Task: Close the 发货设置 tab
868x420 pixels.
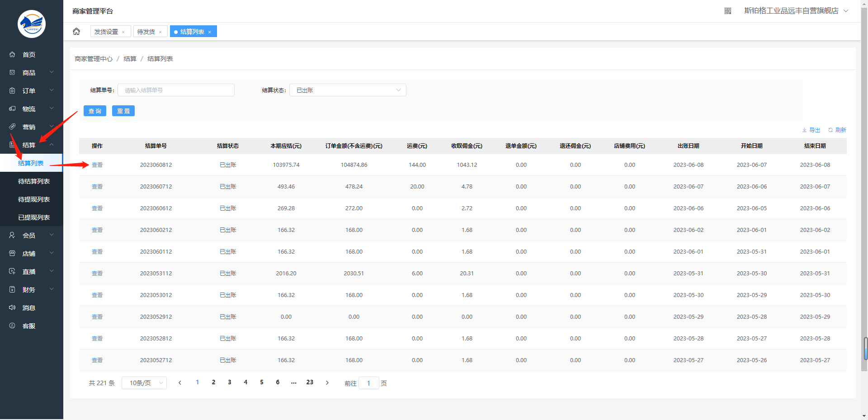Action: pos(123,32)
